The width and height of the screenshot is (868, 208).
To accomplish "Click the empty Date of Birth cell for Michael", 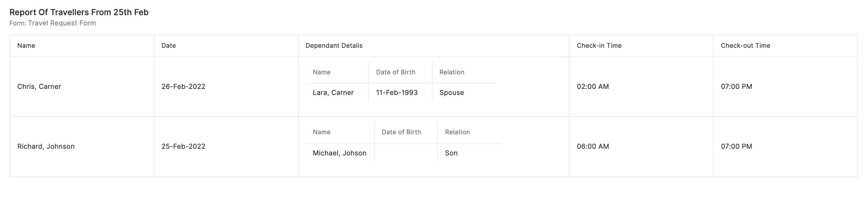I will pos(406,153).
